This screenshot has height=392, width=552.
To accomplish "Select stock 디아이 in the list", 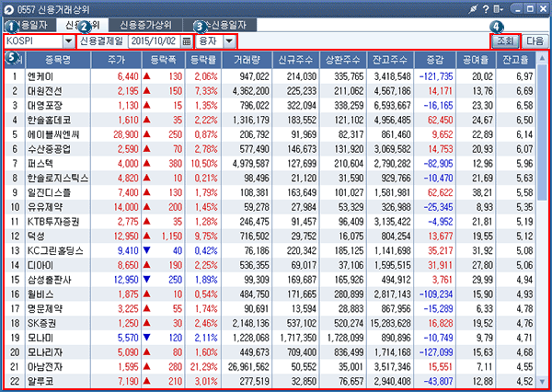I will pos(40,265).
